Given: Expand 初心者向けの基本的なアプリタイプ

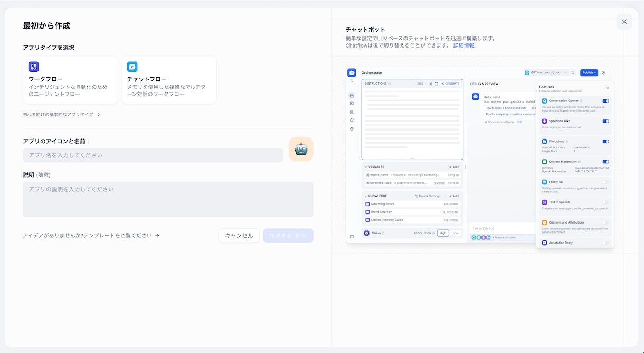Looking at the screenshot, I should tap(61, 115).
